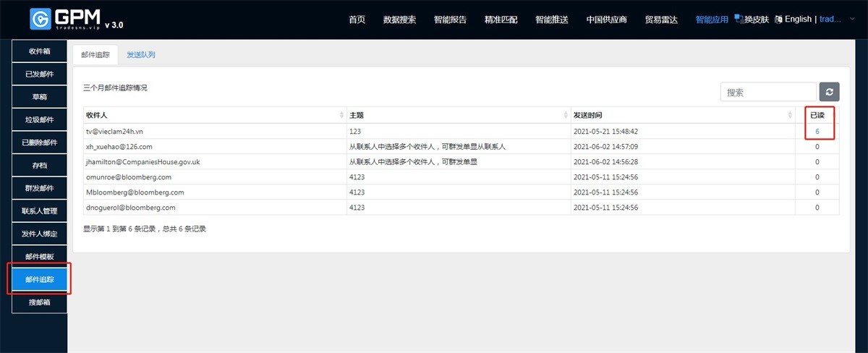Select 智能推送 in top navigation
The width and height of the screenshot is (868, 353).
[x=552, y=20]
